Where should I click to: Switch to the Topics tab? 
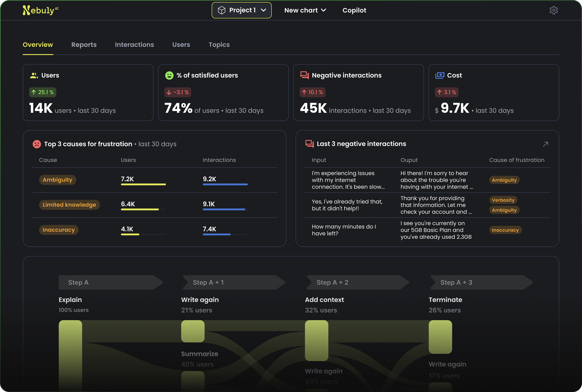[x=219, y=45]
